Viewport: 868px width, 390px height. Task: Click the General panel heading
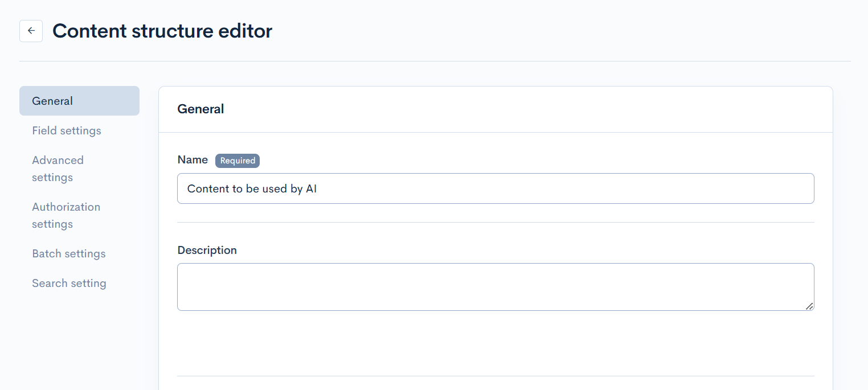[x=200, y=109]
